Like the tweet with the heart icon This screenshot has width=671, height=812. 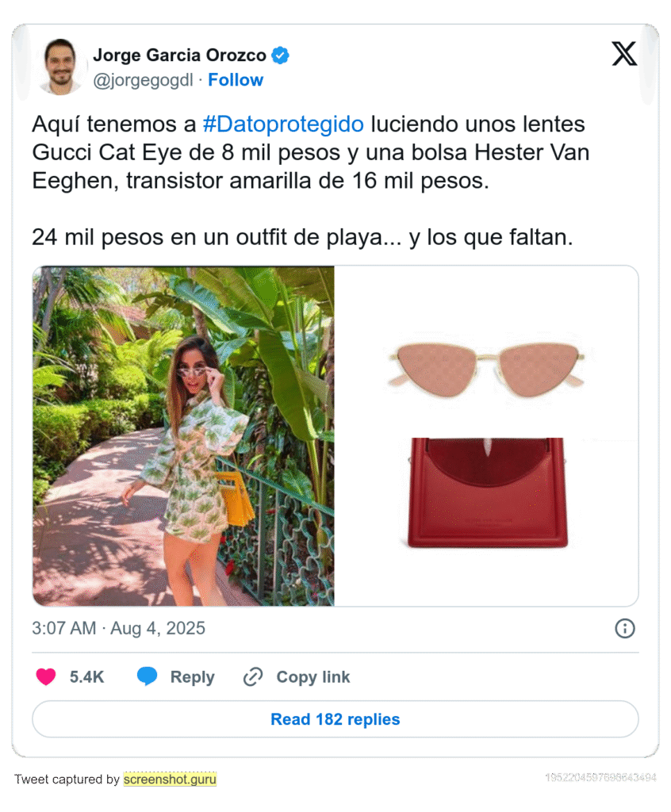46,677
